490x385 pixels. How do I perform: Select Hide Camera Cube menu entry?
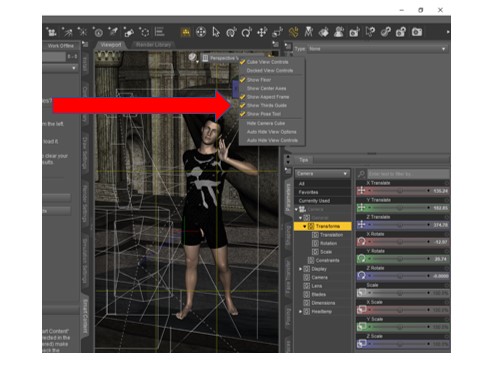click(x=265, y=123)
